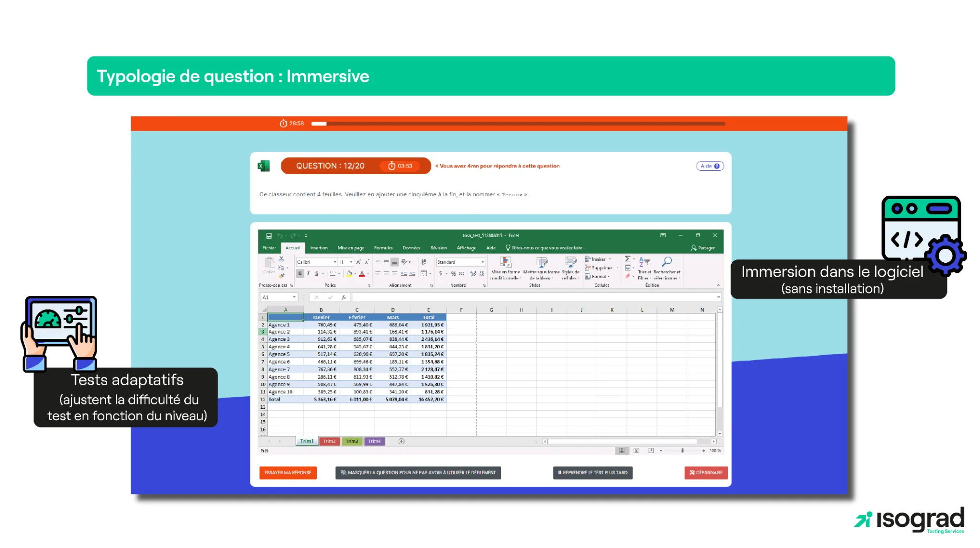Click the Partager share button
Viewport: 980px width, 548px height.
[702, 248]
